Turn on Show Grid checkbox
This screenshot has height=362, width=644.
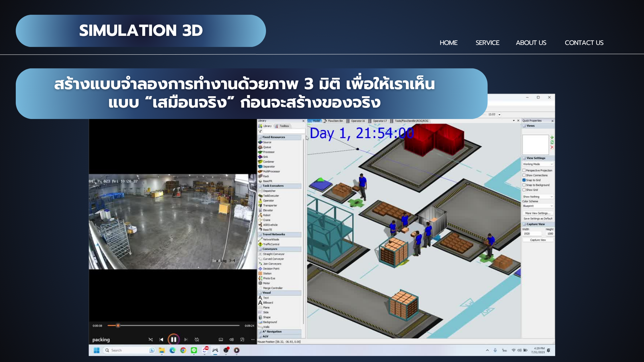(x=524, y=190)
